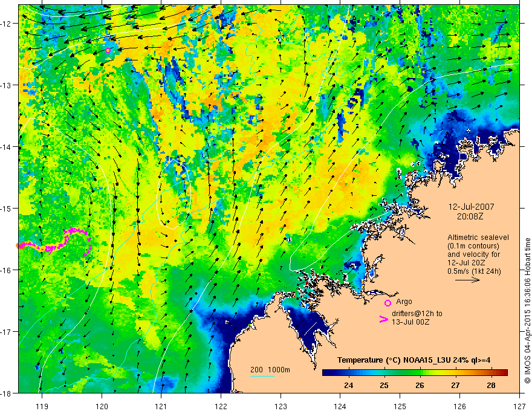
Task: Click the latitude axis label -13
Action: (x=7, y=85)
